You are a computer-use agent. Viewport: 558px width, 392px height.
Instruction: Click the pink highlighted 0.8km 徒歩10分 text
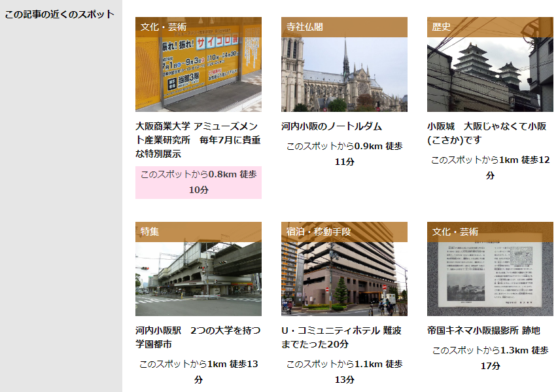tap(198, 182)
